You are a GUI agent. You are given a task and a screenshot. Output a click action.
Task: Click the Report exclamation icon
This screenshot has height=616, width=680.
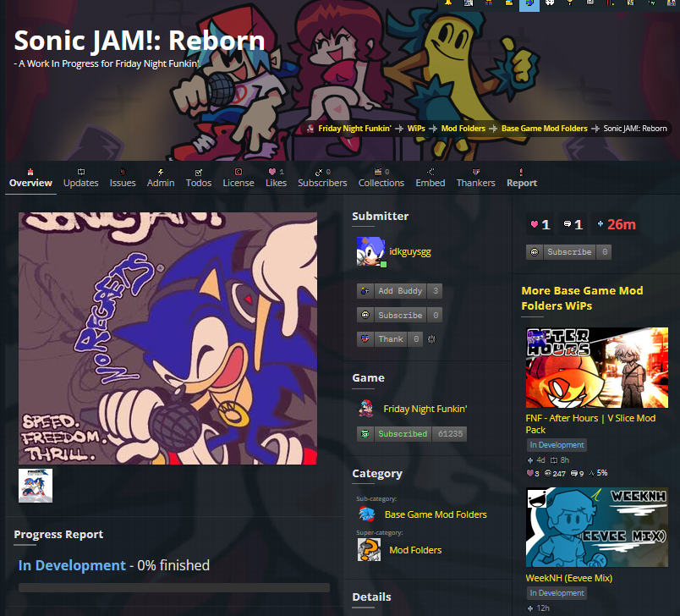pos(521,172)
